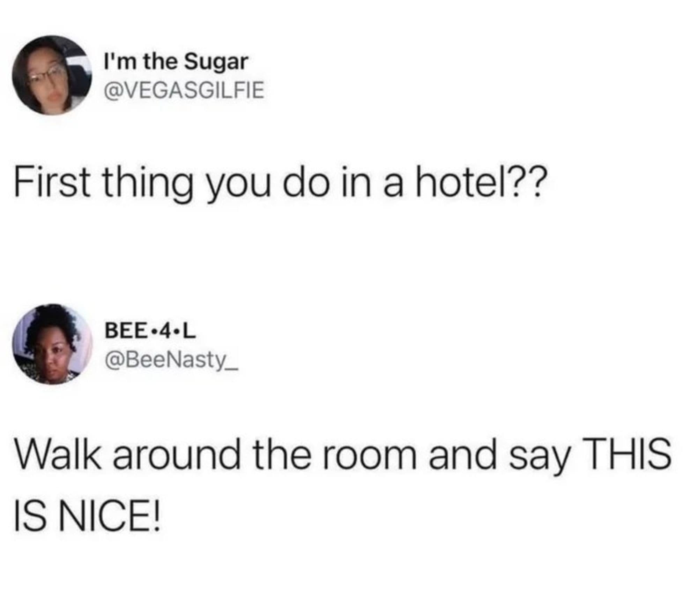This screenshot has width=698, height=616.
Task: Open the BEE•4•L profile picture
Action: click(51, 344)
